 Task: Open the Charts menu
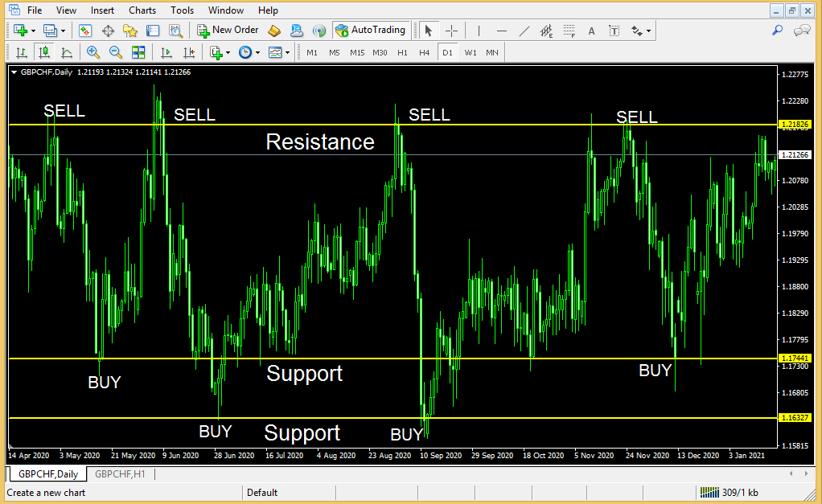[x=142, y=10]
